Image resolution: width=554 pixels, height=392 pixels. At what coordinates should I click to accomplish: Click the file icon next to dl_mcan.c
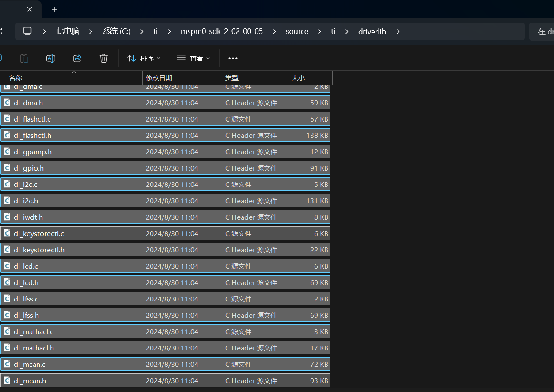pos(7,364)
